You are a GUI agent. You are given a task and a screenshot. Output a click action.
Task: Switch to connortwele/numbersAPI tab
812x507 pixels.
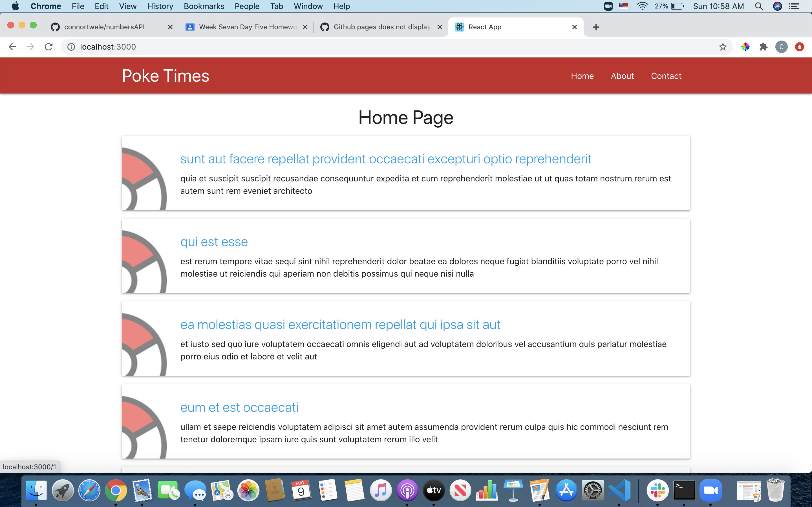click(x=104, y=27)
